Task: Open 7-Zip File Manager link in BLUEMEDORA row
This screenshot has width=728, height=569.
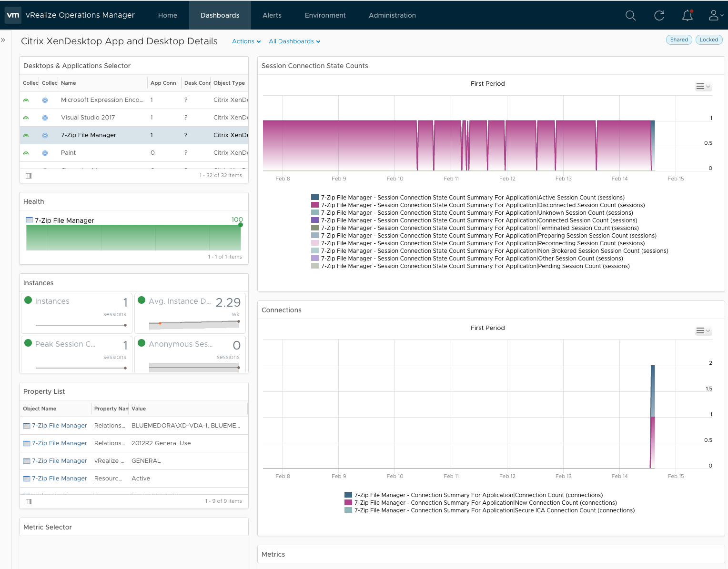Action: (x=60, y=426)
